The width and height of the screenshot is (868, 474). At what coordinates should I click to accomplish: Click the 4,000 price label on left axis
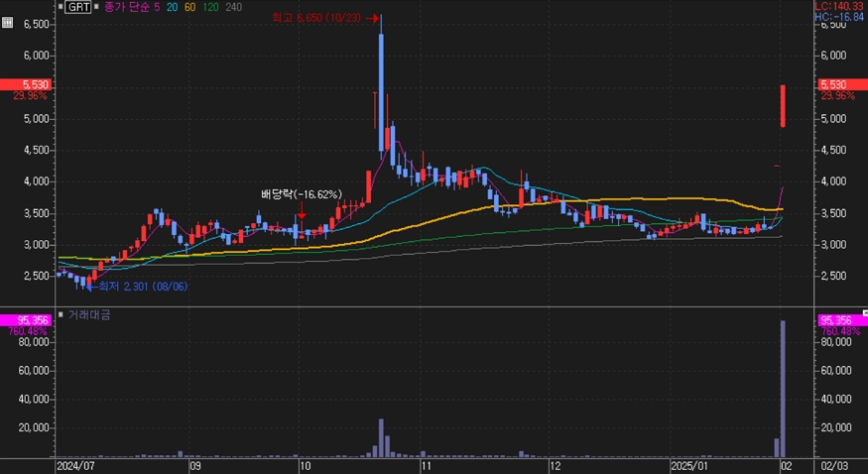point(36,181)
